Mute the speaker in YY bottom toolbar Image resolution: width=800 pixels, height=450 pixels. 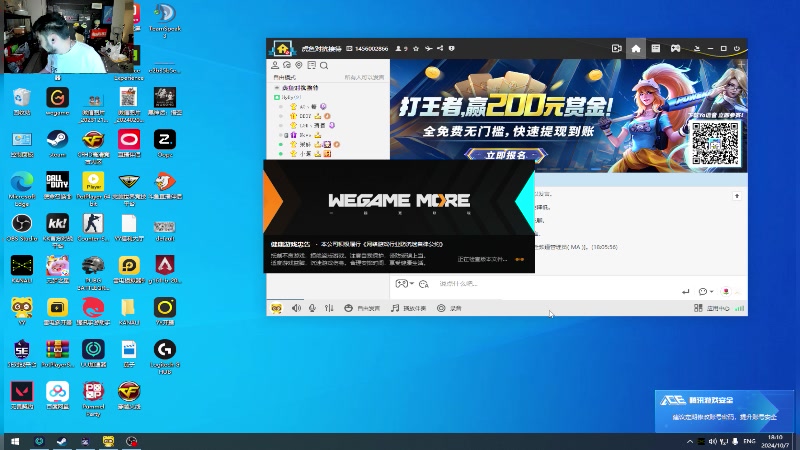pos(296,308)
